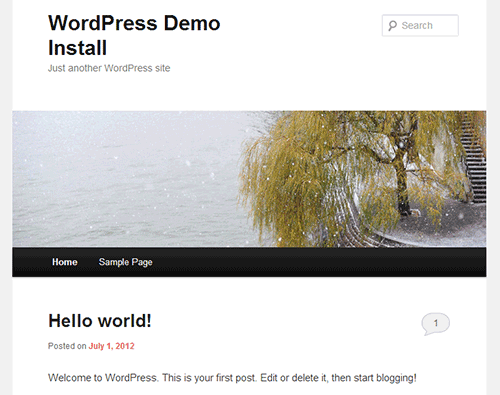Go to the Home menu item
This screenshot has height=395, width=500.
pos(65,262)
